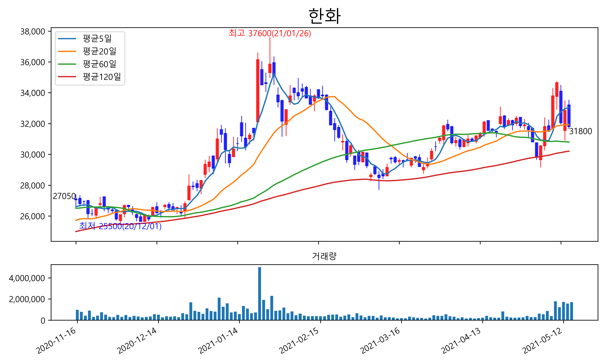Click the 30,000 price axis label

[x=33, y=154]
